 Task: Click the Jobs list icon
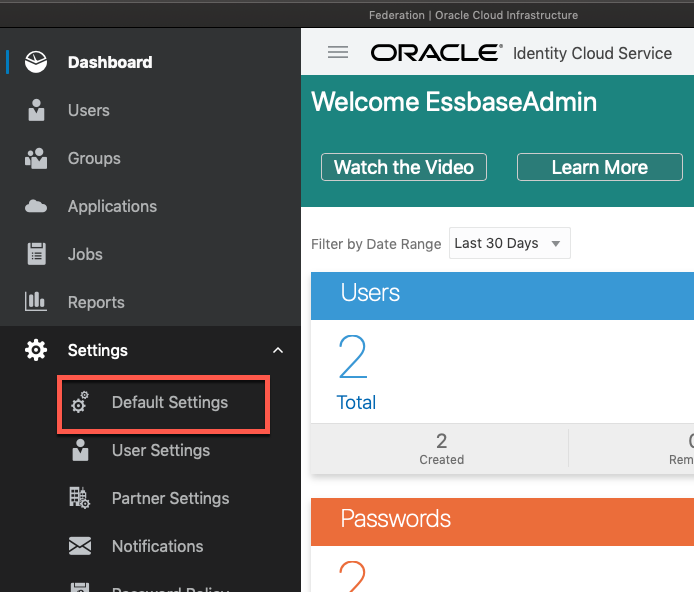(x=36, y=254)
